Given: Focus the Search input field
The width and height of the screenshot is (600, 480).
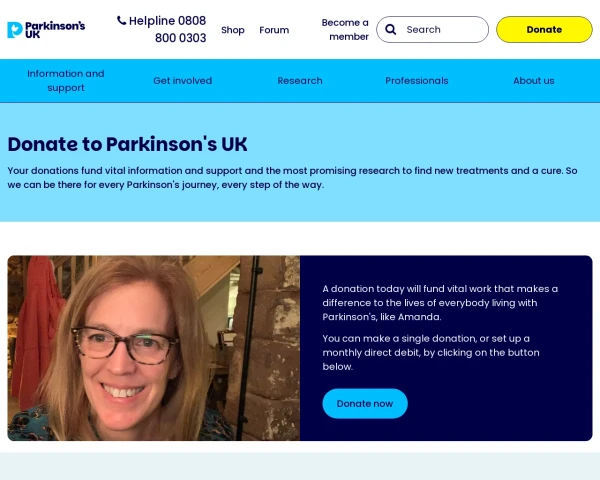Looking at the screenshot, I should (x=432, y=29).
